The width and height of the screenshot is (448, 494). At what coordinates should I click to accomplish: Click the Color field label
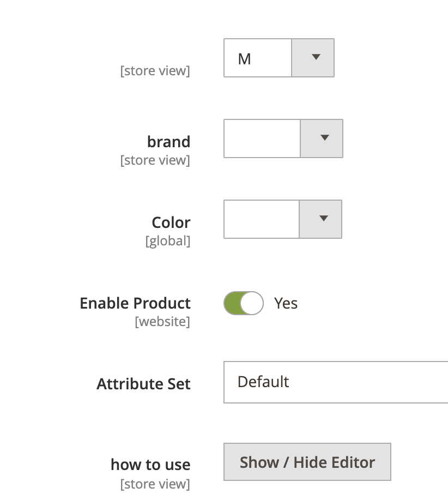click(171, 222)
